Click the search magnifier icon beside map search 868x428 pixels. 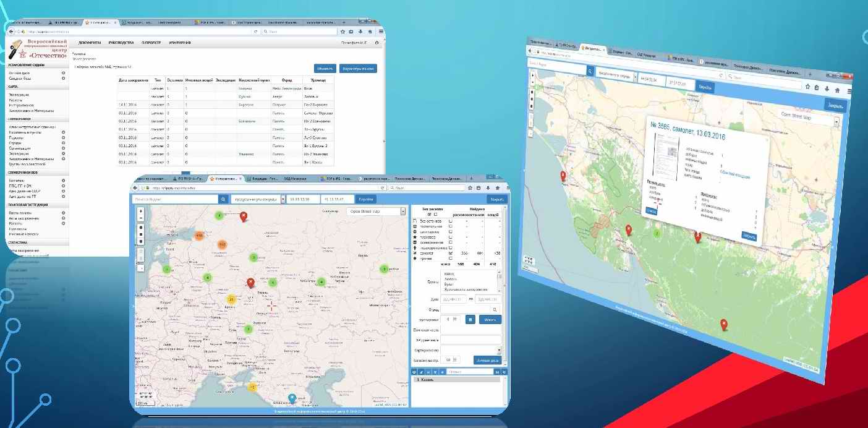pos(224,199)
